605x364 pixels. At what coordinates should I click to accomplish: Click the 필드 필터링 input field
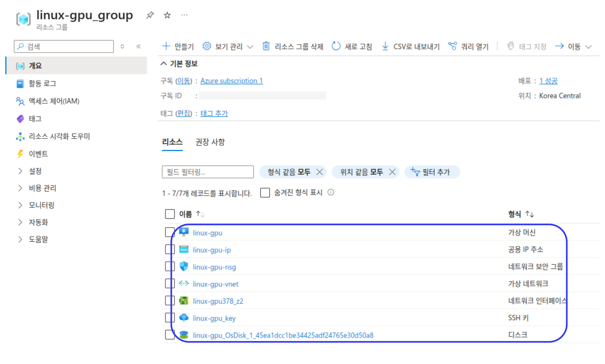coord(208,172)
